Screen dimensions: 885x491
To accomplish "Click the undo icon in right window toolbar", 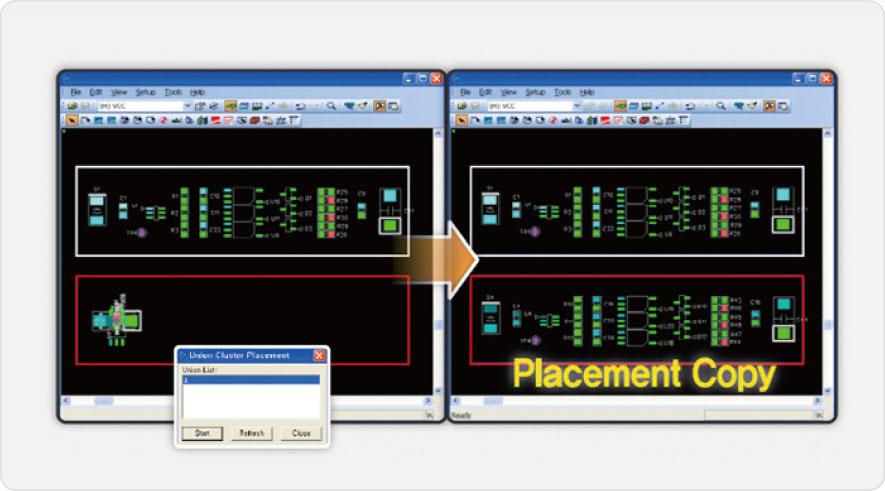I will (x=690, y=105).
